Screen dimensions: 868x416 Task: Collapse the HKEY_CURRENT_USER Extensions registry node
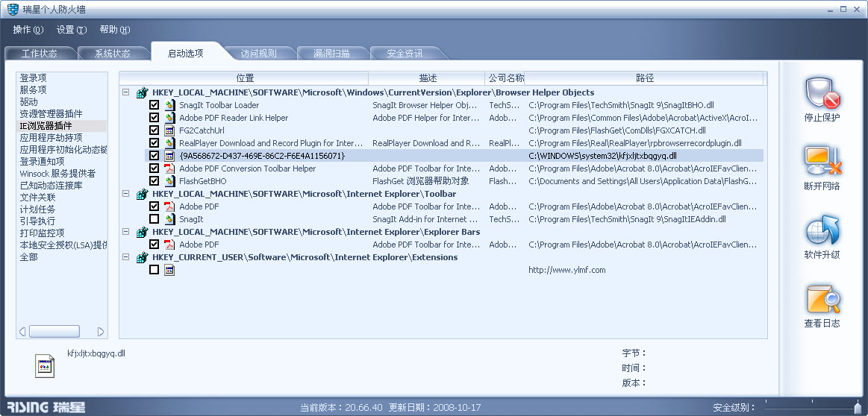coord(125,257)
